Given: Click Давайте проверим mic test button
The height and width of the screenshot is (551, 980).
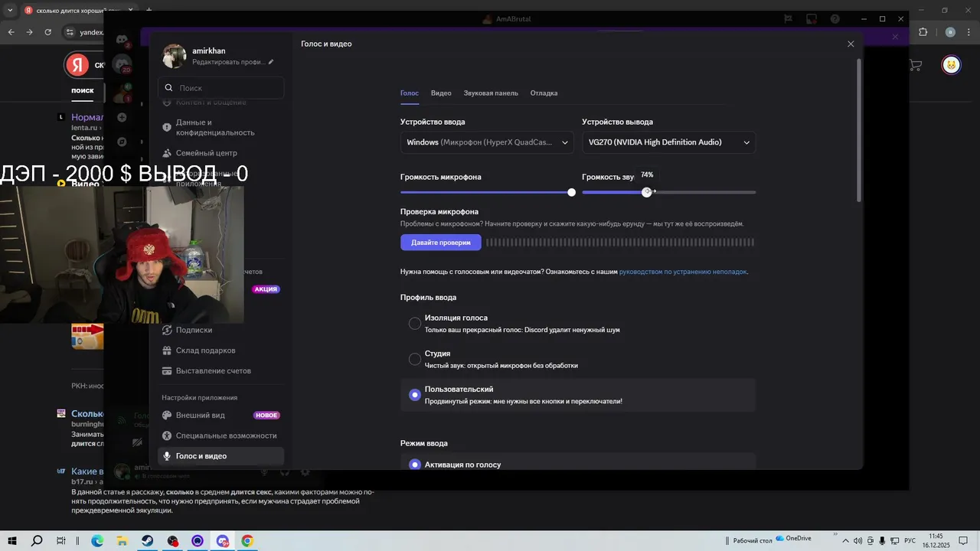Looking at the screenshot, I should point(441,243).
